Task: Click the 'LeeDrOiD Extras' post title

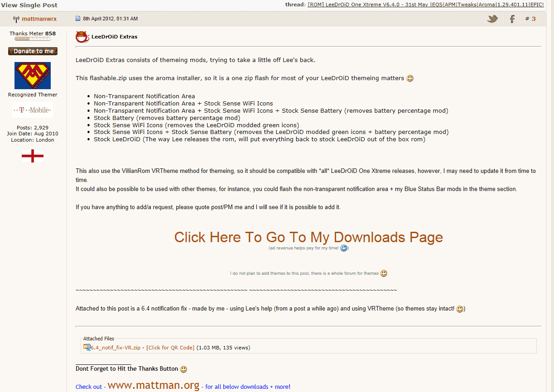Action: [x=115, y=37]
